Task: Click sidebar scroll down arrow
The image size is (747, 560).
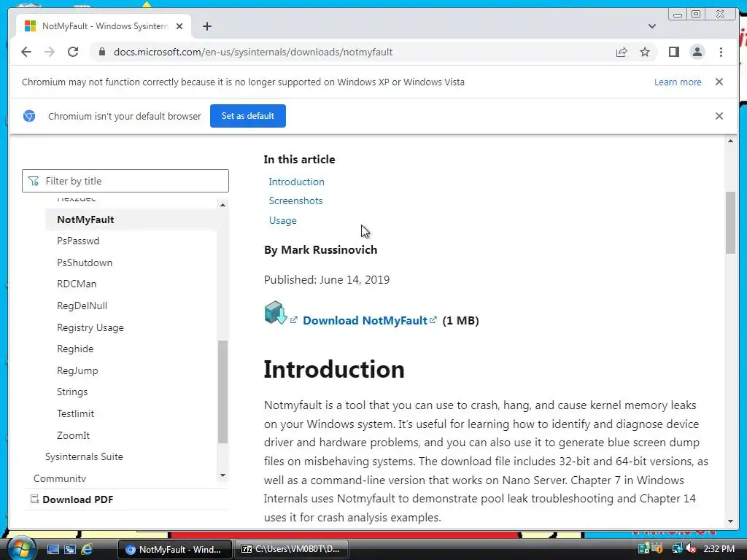Action: (x=222, y=475)
